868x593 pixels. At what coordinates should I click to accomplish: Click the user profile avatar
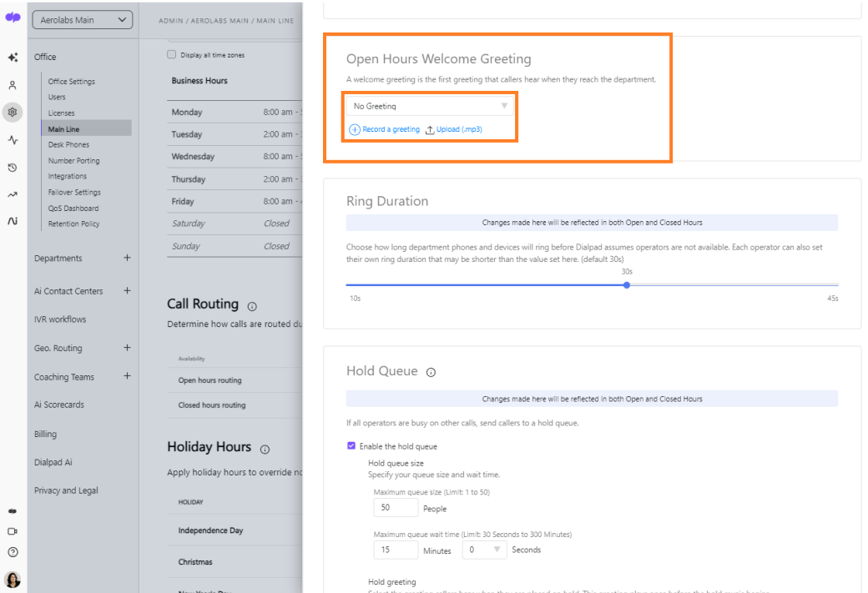coord(13,580)
